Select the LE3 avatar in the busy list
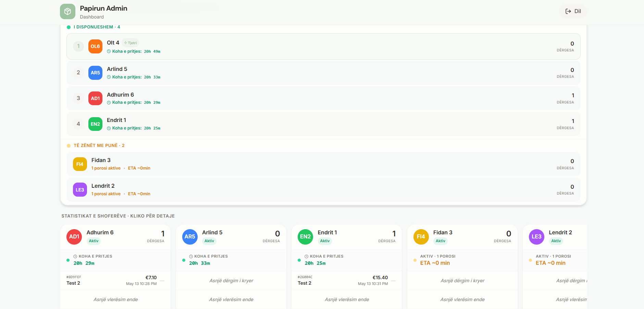The image size is (644, 309). [80, 190]
